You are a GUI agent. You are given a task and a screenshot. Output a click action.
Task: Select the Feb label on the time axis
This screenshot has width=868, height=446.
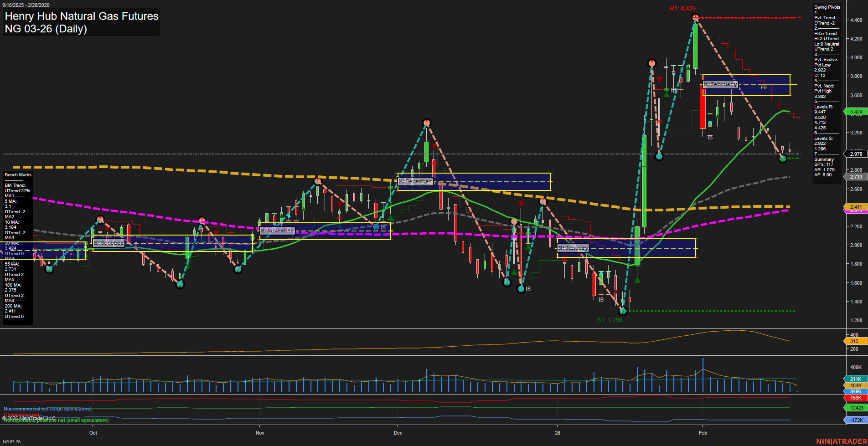(x=703, y=433)
